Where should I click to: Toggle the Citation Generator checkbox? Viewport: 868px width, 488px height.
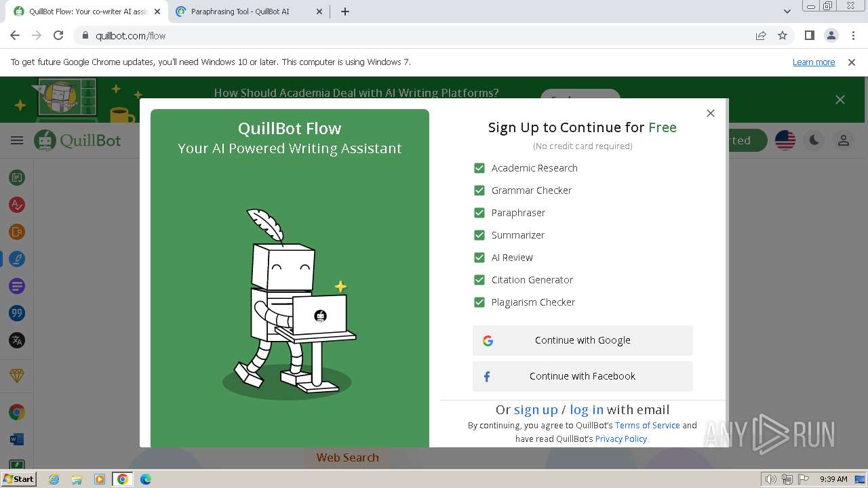pyautogui.click(x=479, y=280)
